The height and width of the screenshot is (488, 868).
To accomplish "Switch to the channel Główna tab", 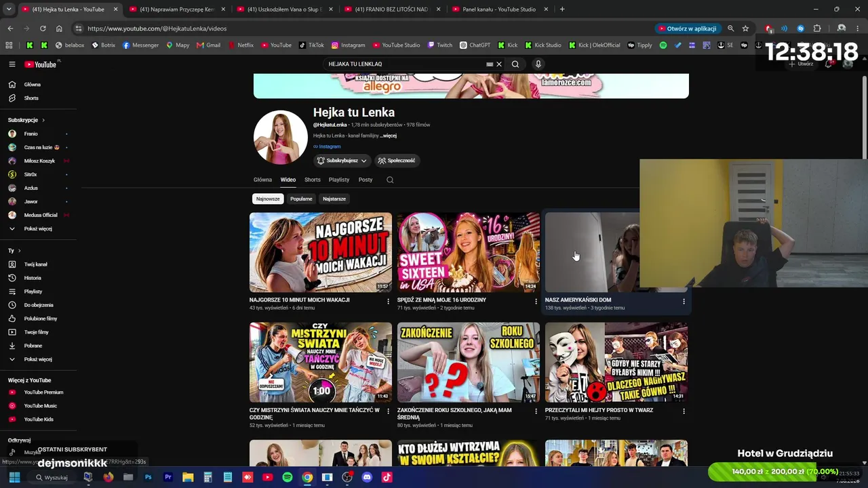I will (262, 180).
